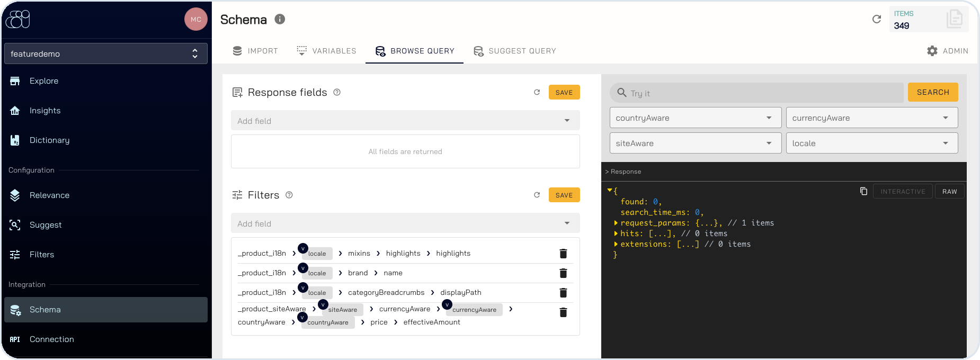980x360 pixels.
Task: Open the locale dropdown in search panel
Action: [872, 143]
